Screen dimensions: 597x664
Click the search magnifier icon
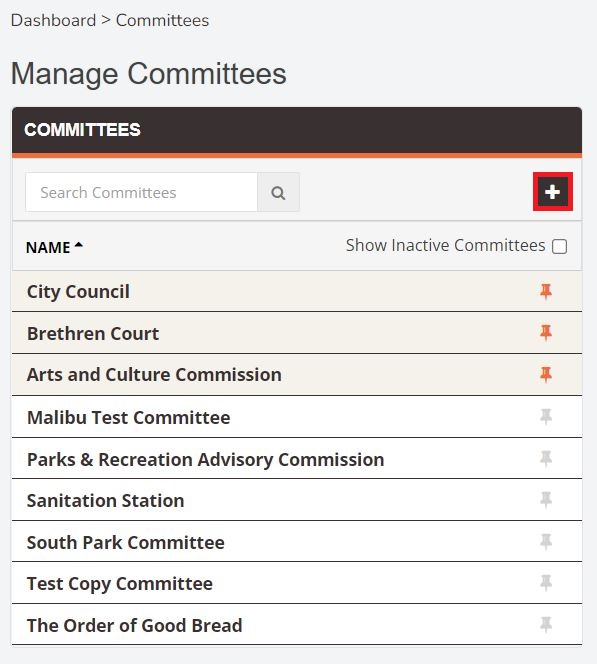pyautogui.click(x=278, y=193)
